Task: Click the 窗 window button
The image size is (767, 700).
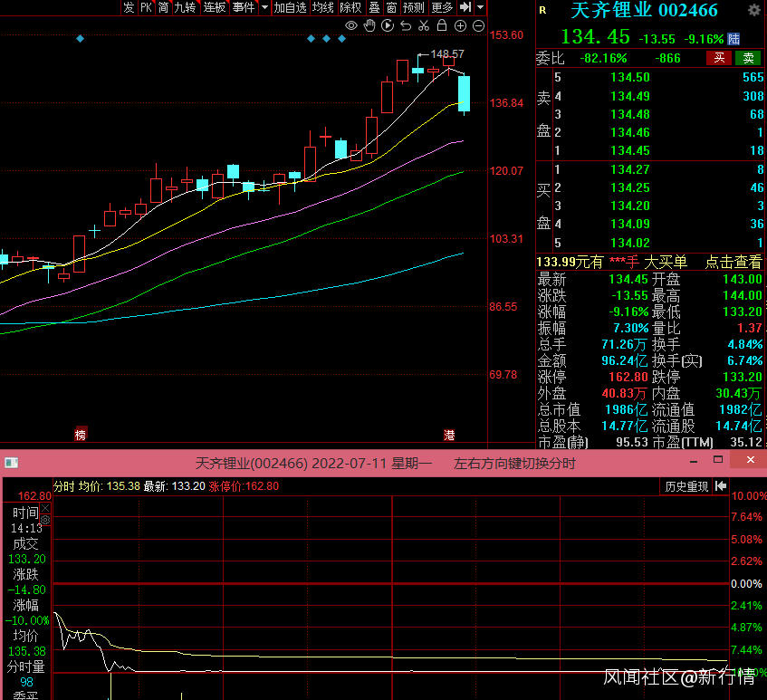Action: coord(391,7)
